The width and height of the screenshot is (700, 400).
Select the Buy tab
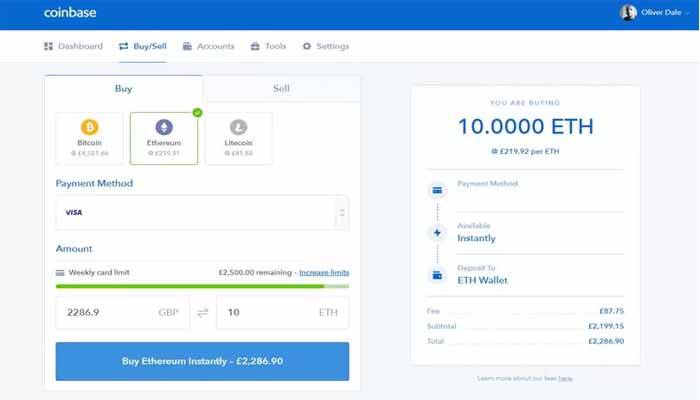click(124, 88)
